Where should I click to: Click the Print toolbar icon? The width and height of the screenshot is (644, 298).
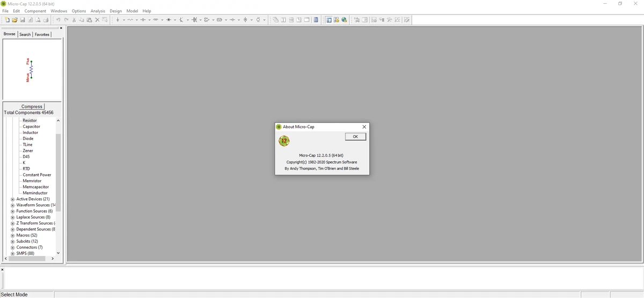(x=46, y=20)
